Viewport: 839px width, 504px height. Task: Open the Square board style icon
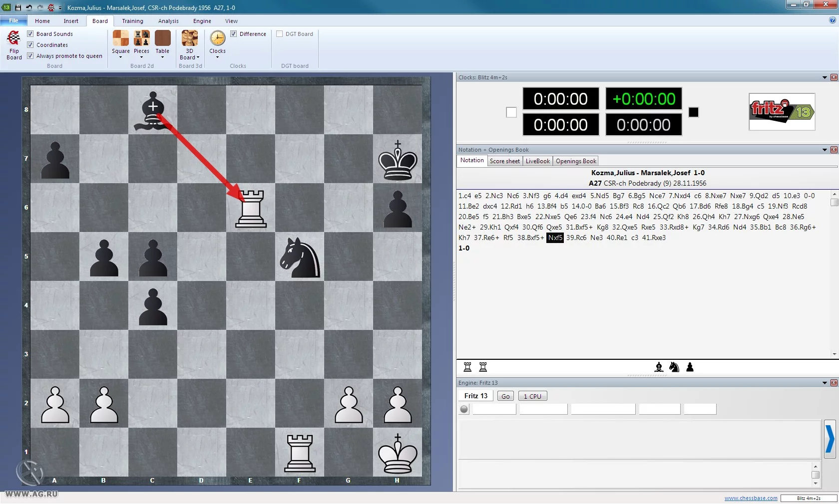point(121,38)
